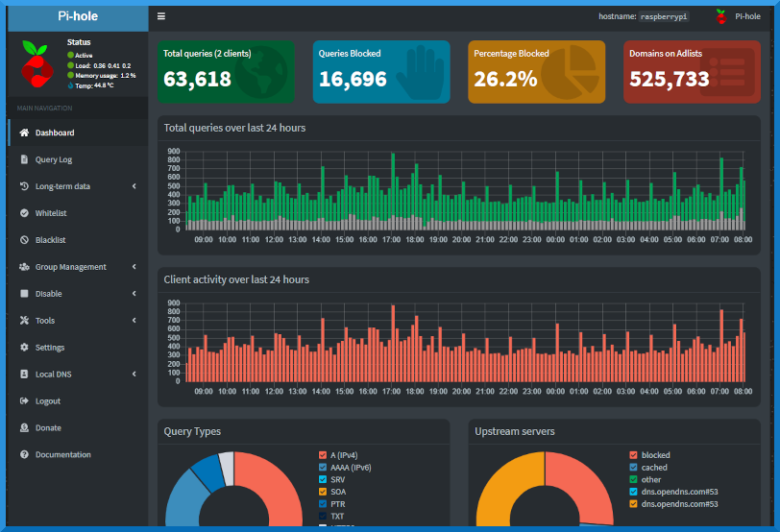The height and width of the screenshot is (532, 780).
Task: Click the Dashboard home icon
Action: (x=24, y=133)
